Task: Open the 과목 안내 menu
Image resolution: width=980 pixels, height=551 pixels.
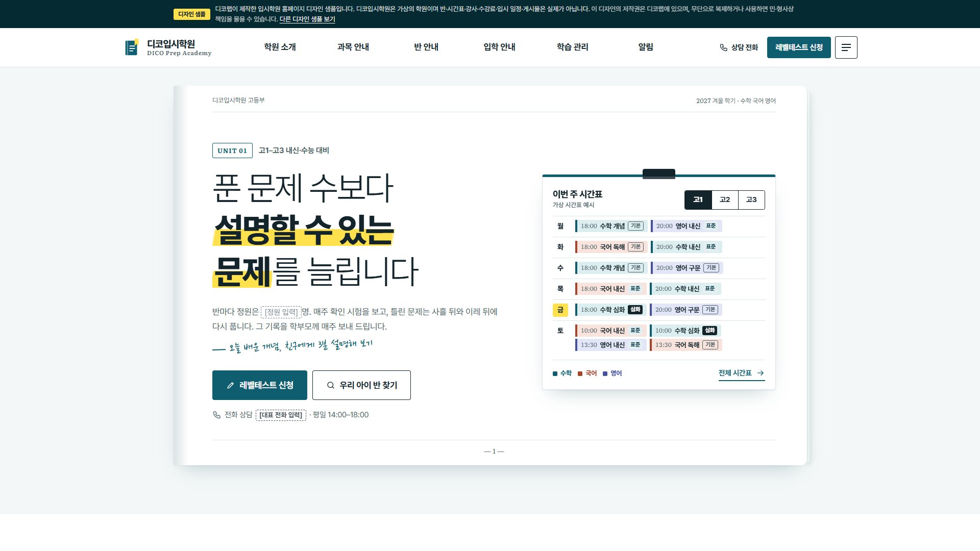Action: pyautogui.click(x=353, y=47)
